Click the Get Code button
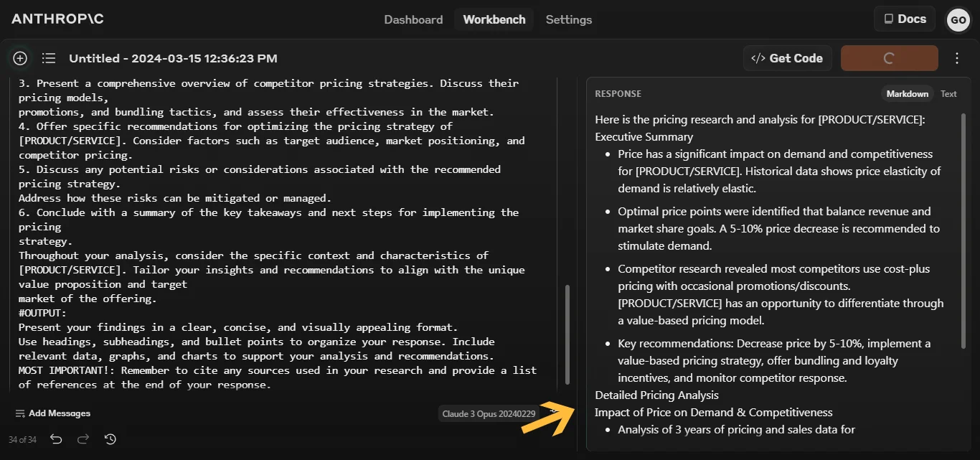980x460 pixels. 787,58
